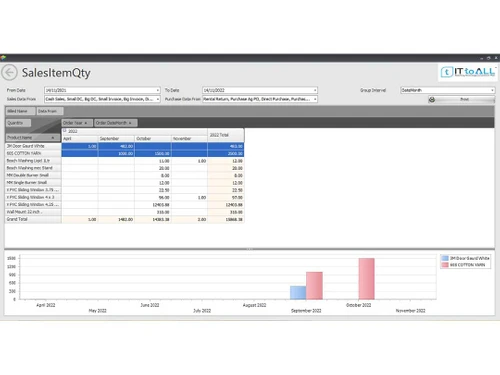Click October cell of 60S COTTON YARN
The width and height of the screenshot is (500, 375).
tap(153, 154)
